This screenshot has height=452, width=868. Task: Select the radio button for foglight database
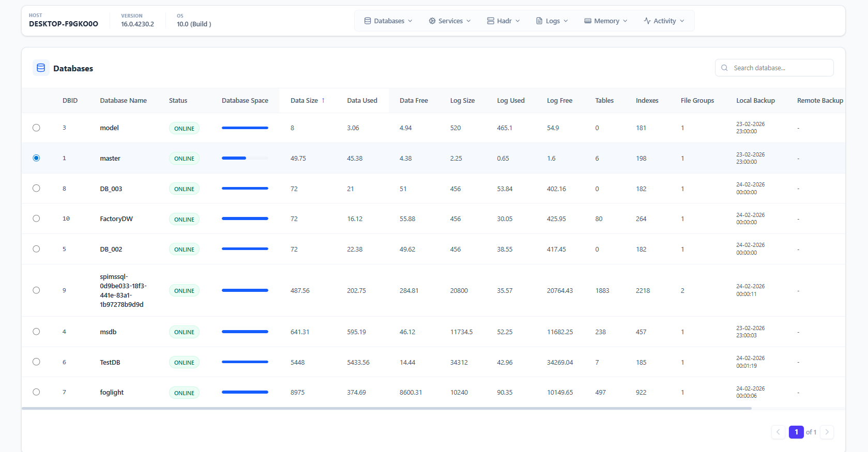tap(36, 392)
